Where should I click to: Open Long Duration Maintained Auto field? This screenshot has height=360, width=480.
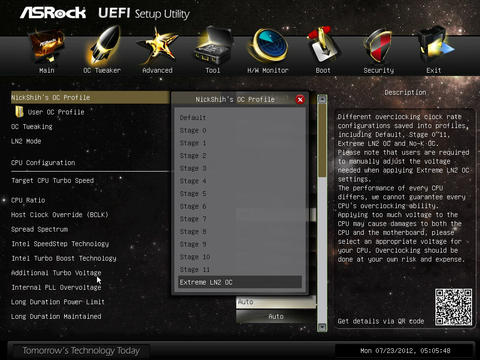276,316
